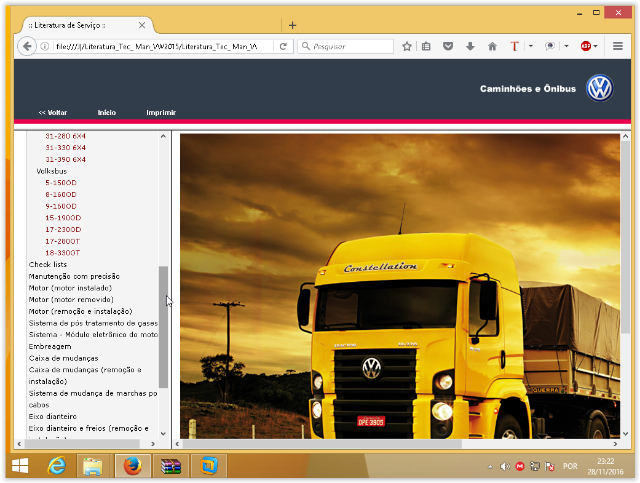This screenshot has height=483, width=640.
Task: Open Eixo dianteiro e freios (remoção e
Action: point(89,428)
